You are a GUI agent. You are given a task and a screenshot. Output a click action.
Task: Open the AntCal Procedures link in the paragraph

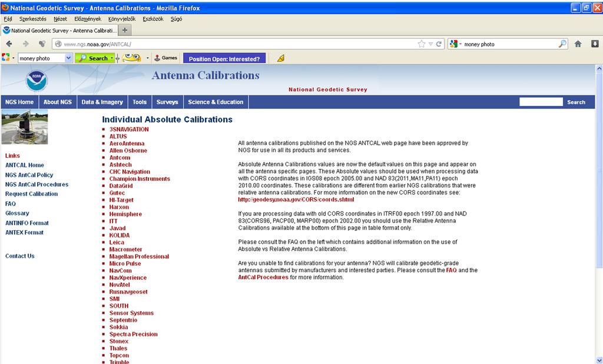click(x=263, y=277)
